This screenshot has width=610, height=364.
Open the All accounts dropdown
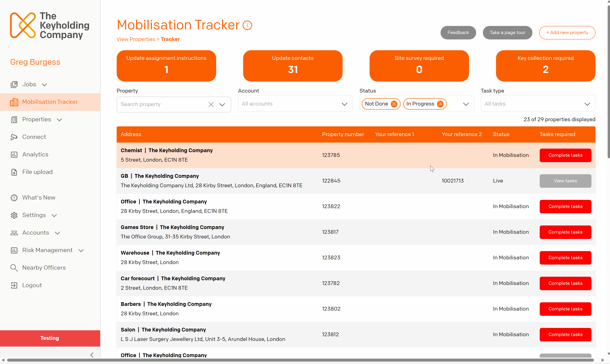point(295,104)
